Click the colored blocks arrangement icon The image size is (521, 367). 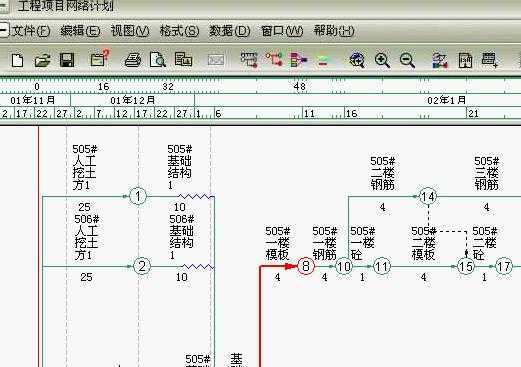440,60
